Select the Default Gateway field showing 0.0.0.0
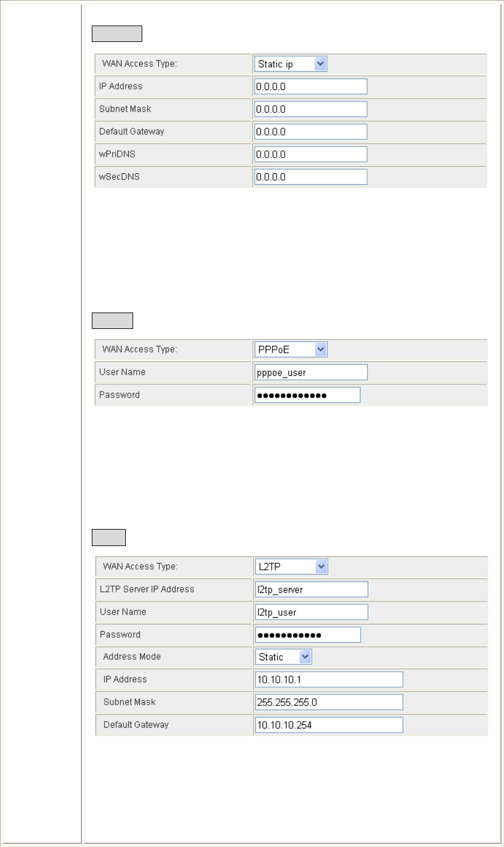The image size is (504, 847). pos(311,131)
